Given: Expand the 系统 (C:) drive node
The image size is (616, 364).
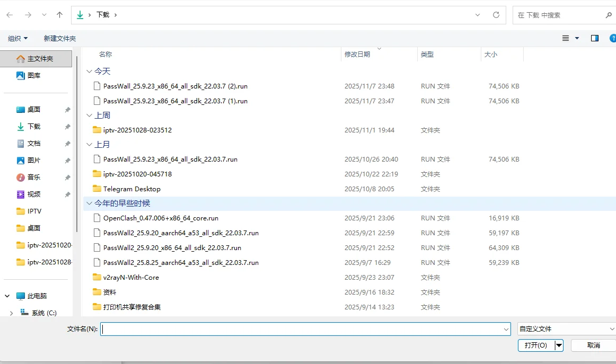Looking at the screenshot, I should tap(11, 313).
